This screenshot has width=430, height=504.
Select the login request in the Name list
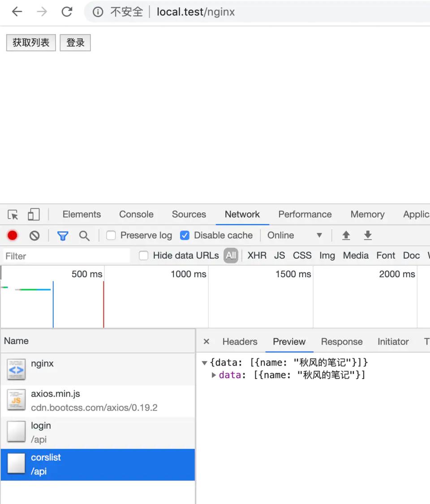tap(41, 426)
